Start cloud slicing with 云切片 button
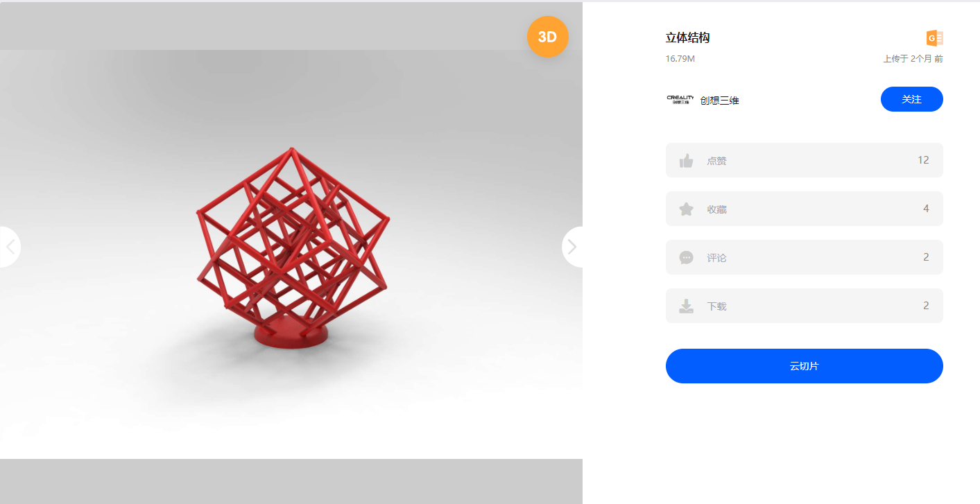The width and height of the screenshot is (980, 504). pyautogui.click(x=805, y=366)
